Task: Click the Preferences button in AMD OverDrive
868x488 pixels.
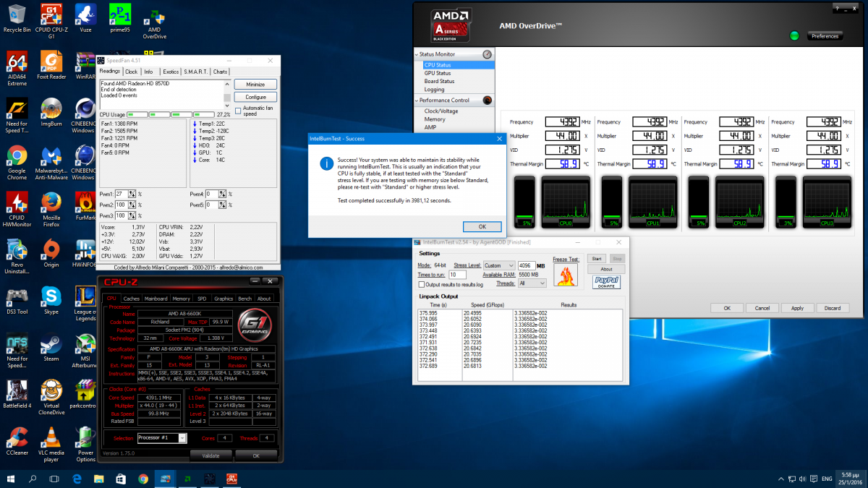Action: 825,36
